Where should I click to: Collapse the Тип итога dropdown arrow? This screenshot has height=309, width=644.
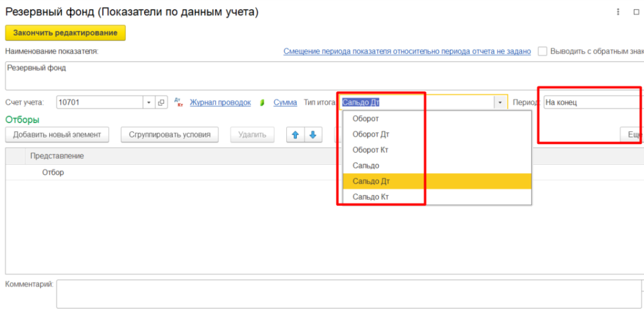500,102
